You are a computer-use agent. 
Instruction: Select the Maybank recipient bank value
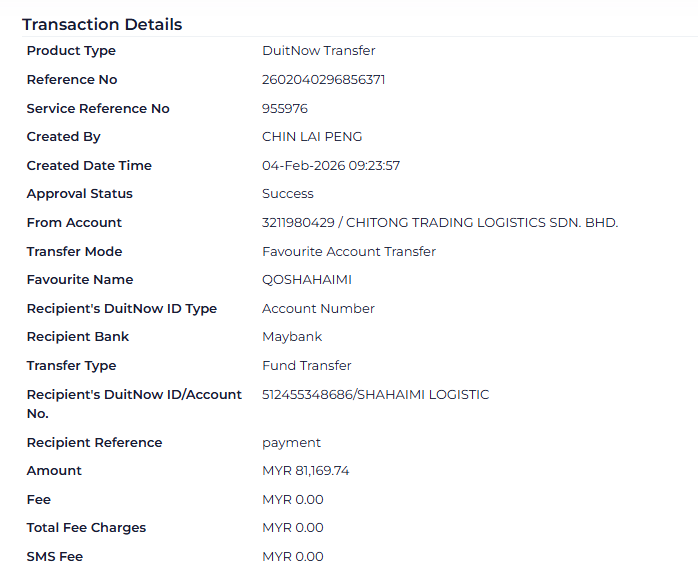point(292,337)
